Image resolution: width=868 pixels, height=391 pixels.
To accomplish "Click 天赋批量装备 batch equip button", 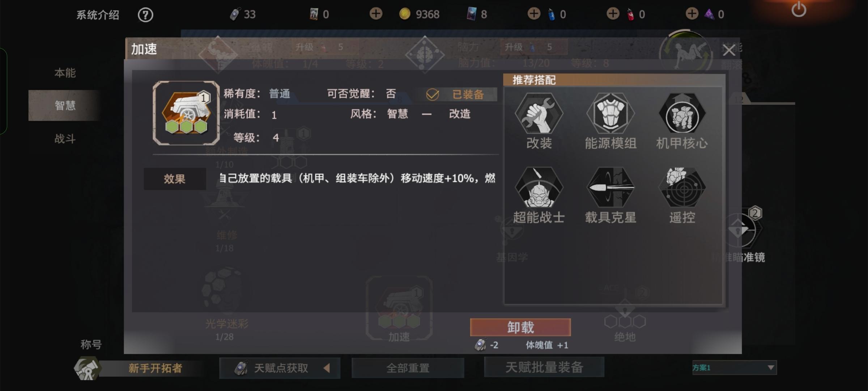I will click(544, 367).
